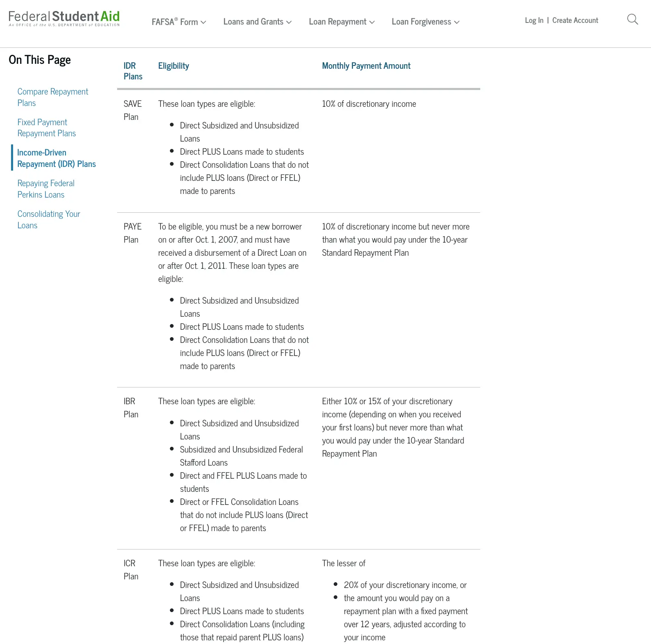The image size is (651, 644).
Task: Click the Loan Repayment menu item
Action: 338,21
